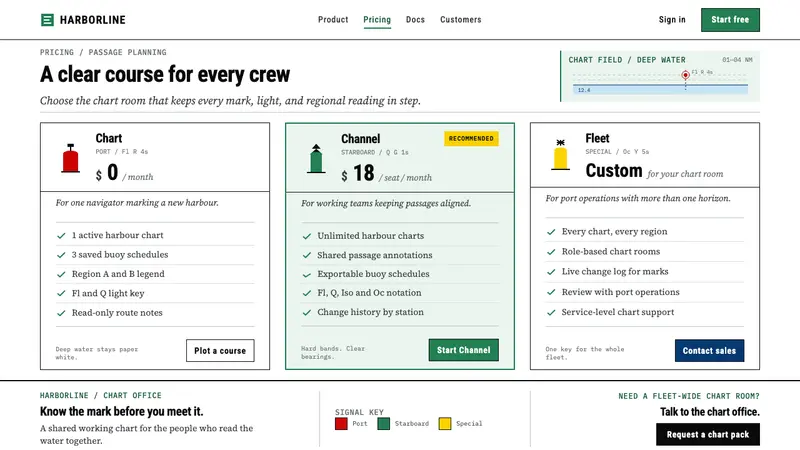This screenshot has height=450, width=800.
Task: Click the blue 12.4 depth band
Action: pos(660,90)
